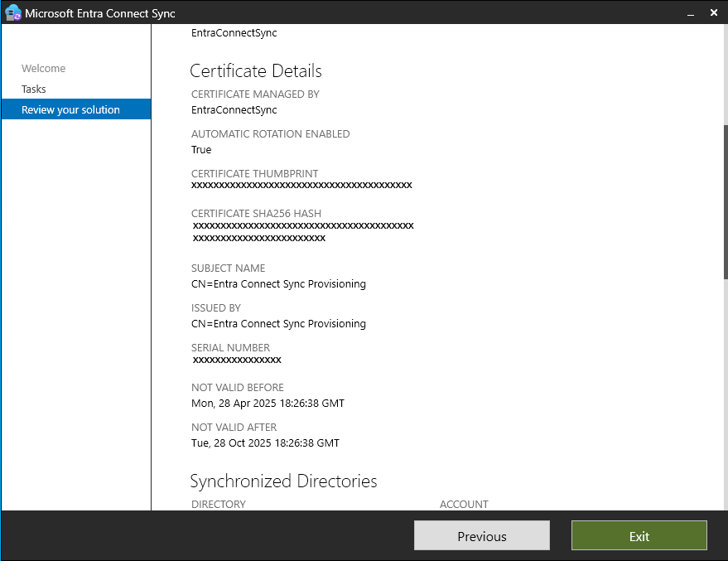728x561 pixels.
Task: Click the Issued By CN value
Action: pos(278,324)
